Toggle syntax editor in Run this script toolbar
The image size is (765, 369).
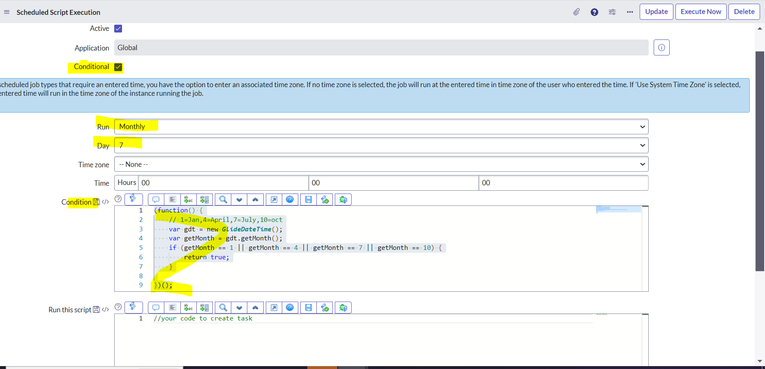coord(133,308)
